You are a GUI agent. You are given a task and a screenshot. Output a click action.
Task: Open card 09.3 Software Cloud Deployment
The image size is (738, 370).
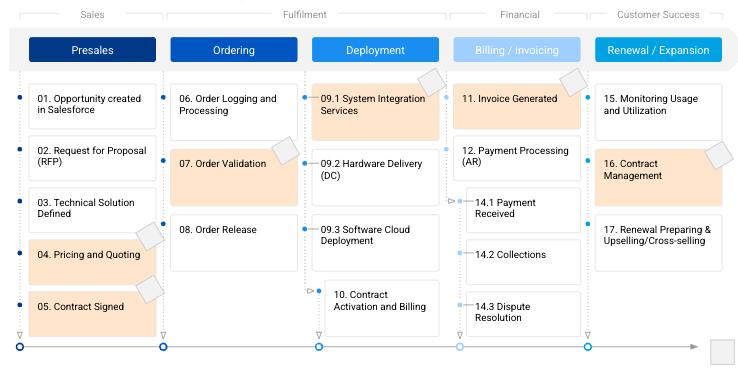pos(376,243)
